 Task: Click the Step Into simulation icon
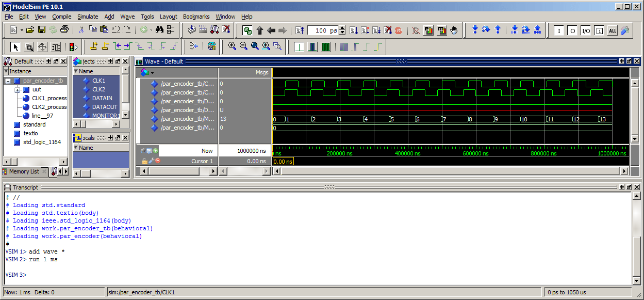tap(475, 30)
